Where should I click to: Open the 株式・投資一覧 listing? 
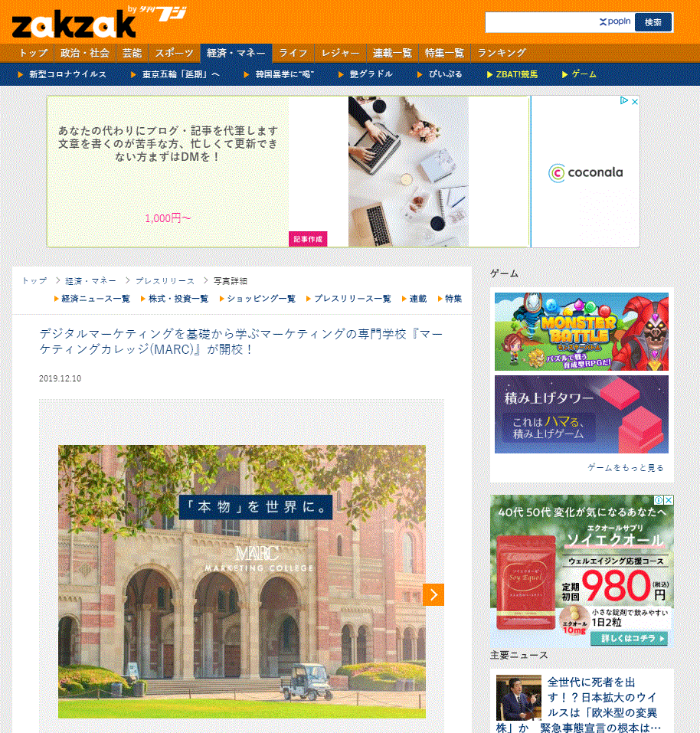[x=177, y=299]
